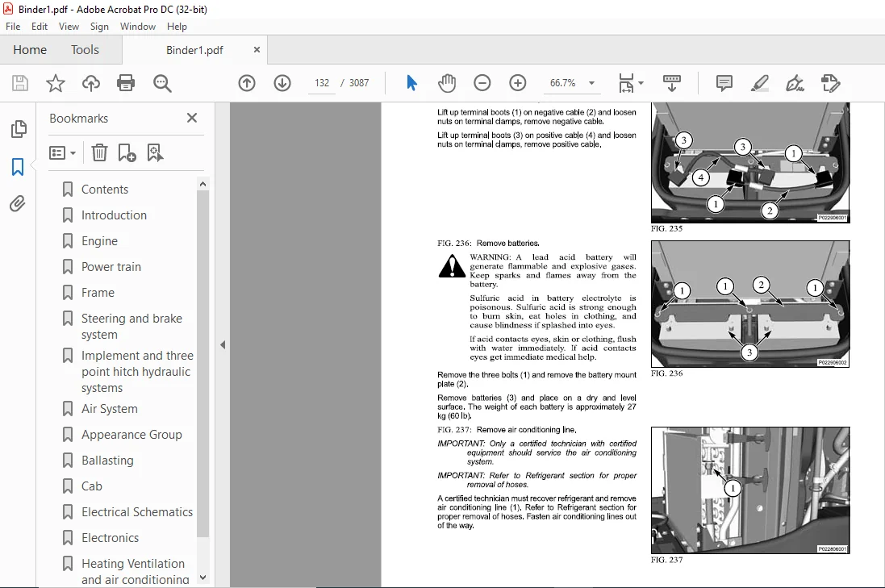Open the Edit menu

point(40,27)
